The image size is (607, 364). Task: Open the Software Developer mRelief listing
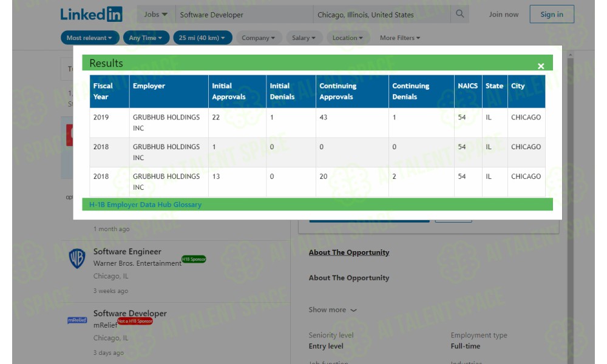(130, 313)
